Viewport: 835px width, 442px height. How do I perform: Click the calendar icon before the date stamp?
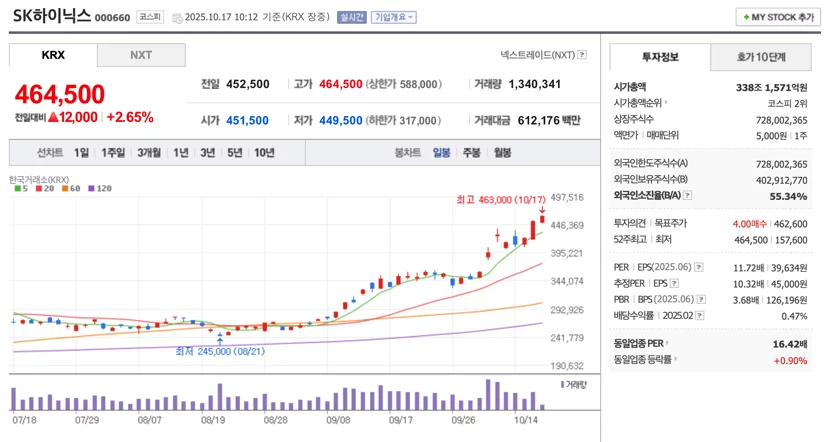(x=177, y=18)
